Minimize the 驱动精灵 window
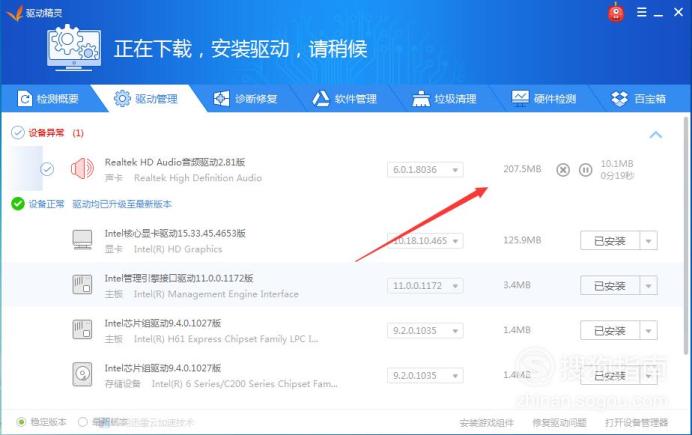This screenshot has width=692, height=435. tap(658, 13)
